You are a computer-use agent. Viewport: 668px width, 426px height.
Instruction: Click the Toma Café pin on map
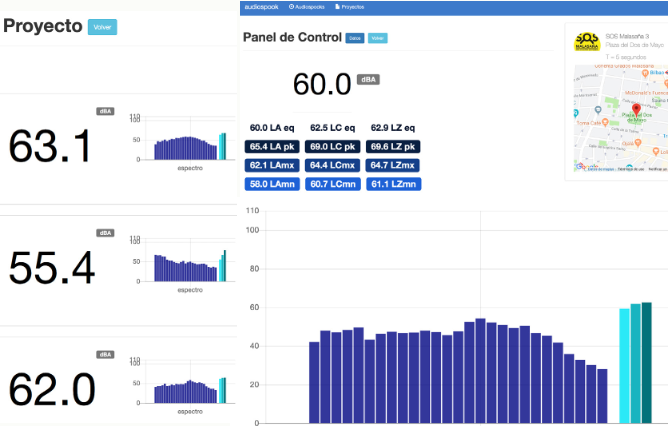(x=605, y=123)
